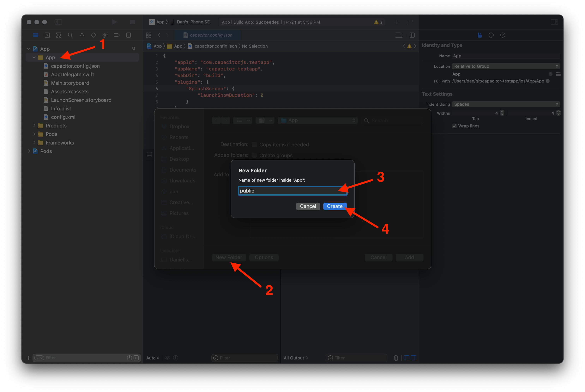Open the Breakpoint navigator
The height and width of the screenshot is (392, 585).
click(x=117, y=35)
